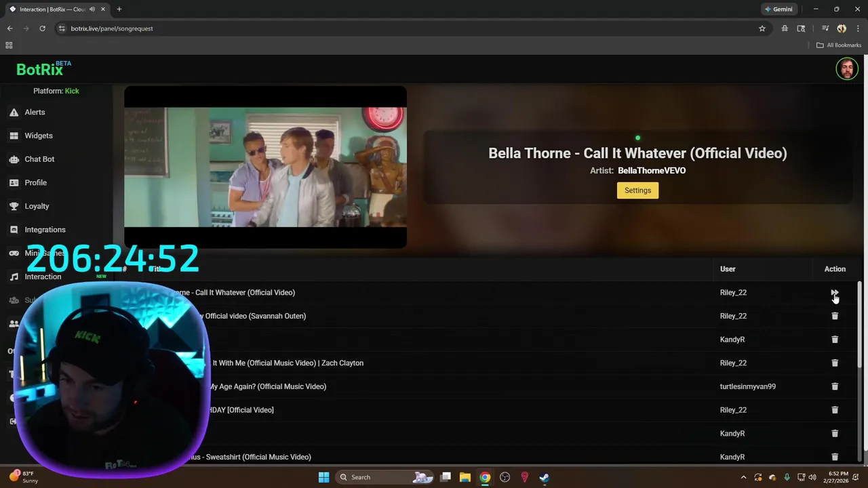Click the taskbar Search box
Screen dimensions: 868x488
(385, 477)
